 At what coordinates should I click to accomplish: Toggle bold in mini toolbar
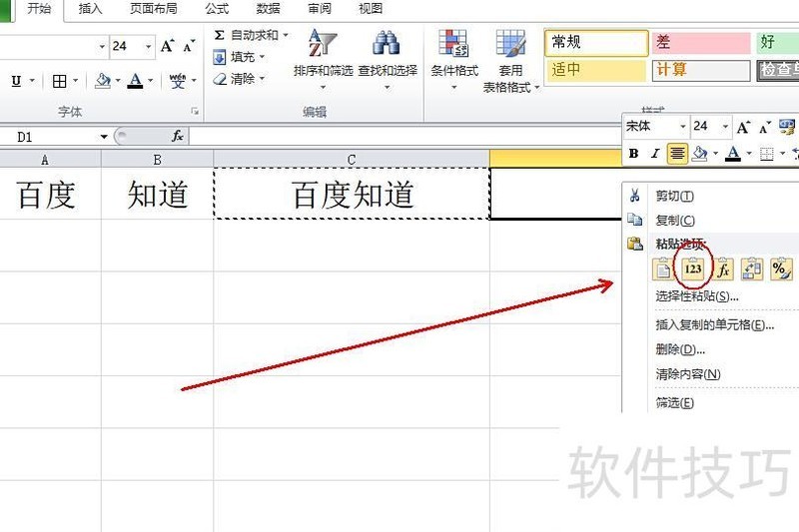pos(633,154)
